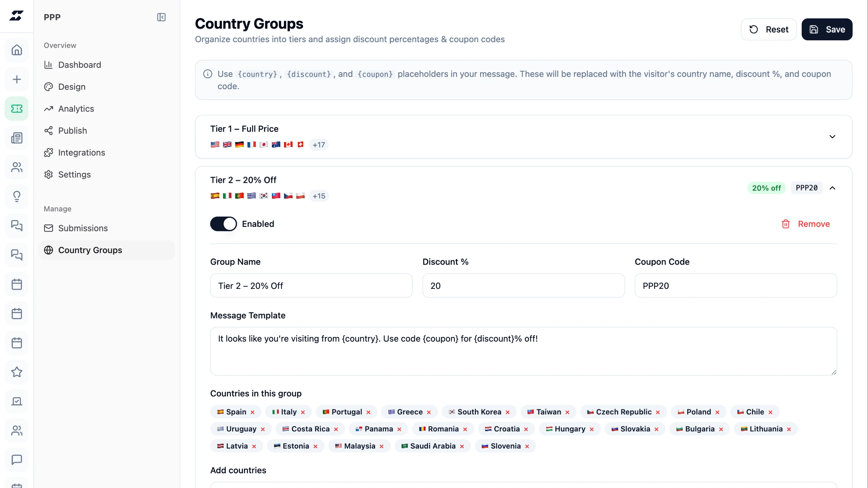The width and height of the screenshot is (868, 488).
Task: Remove Spain from the country group
Action: (x=252, y=412)
